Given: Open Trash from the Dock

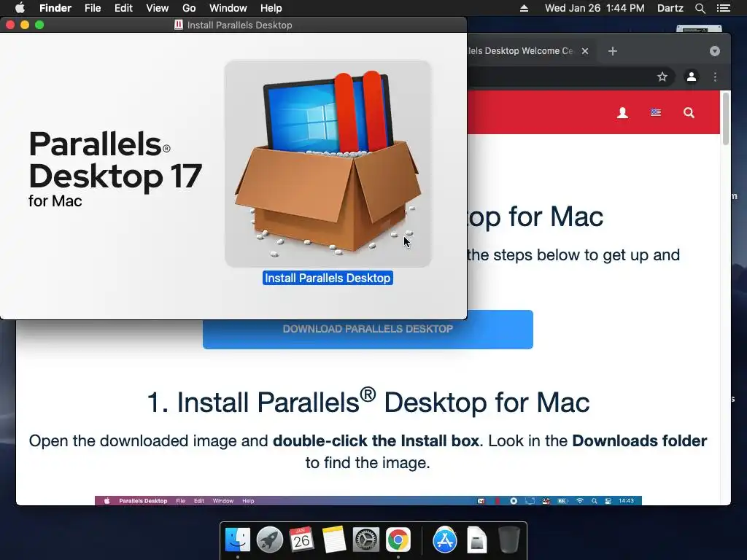Looking at the screenshot, I should click(508, 540).
